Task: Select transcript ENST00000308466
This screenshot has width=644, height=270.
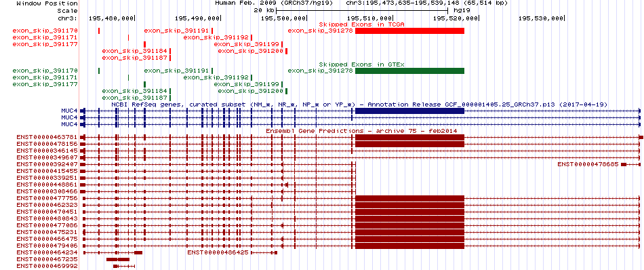Action: [x=47, y=191]
